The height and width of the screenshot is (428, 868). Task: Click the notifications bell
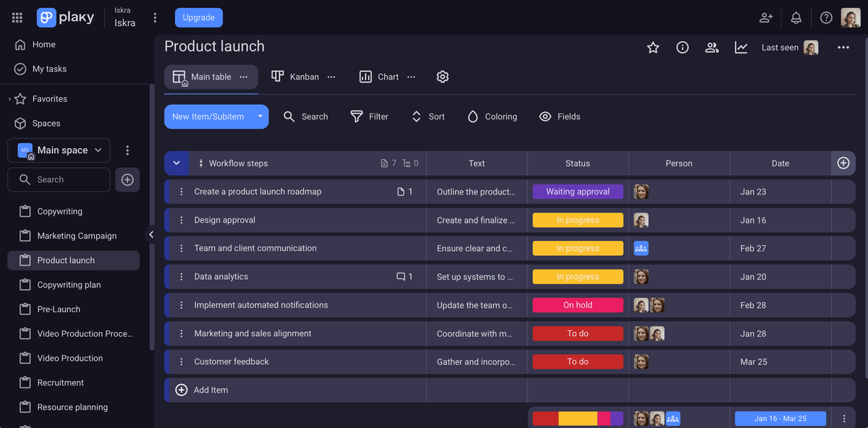[x=796, y=17]
